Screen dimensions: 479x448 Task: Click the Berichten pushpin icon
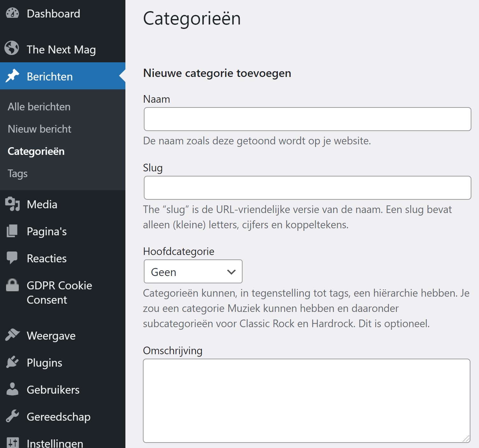click(x=12, y=76)
